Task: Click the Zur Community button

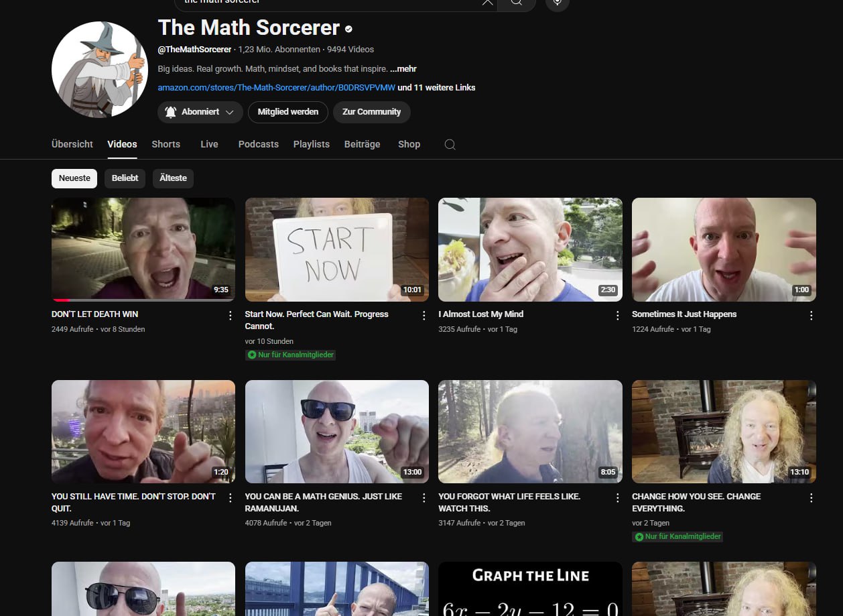Action: click(371, 112)
